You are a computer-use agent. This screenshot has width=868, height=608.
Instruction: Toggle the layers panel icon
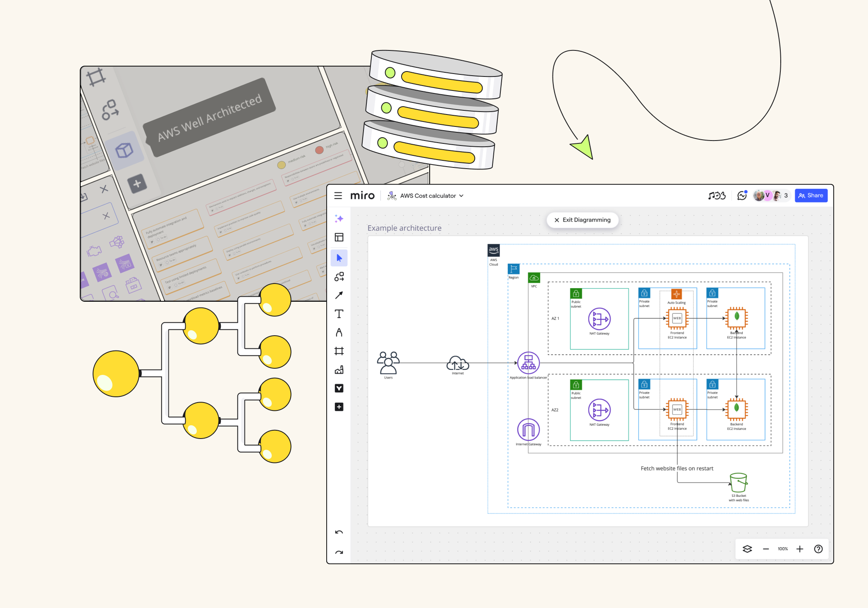click(747, 549)
